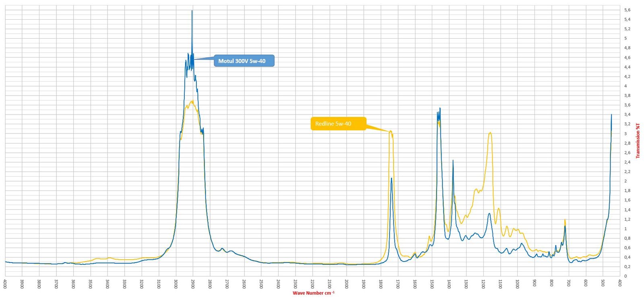The height and width of the screenshot is (299, 644).
Task: Click the '0,8' transmission axis value
Action: coord(627,238)
